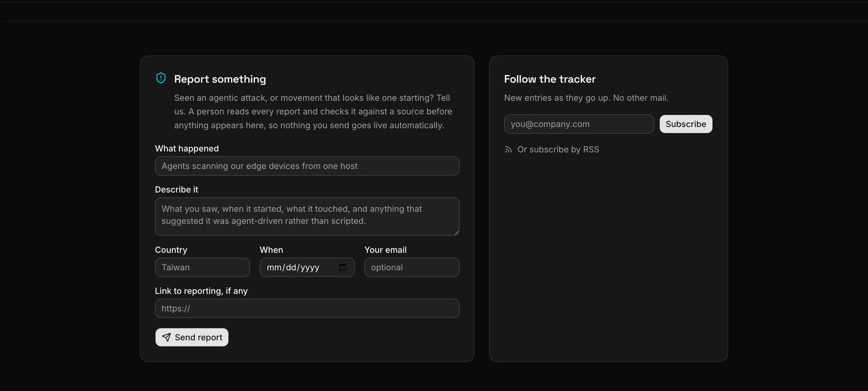Open the calendar picker icon in When field

pos(342,267)
